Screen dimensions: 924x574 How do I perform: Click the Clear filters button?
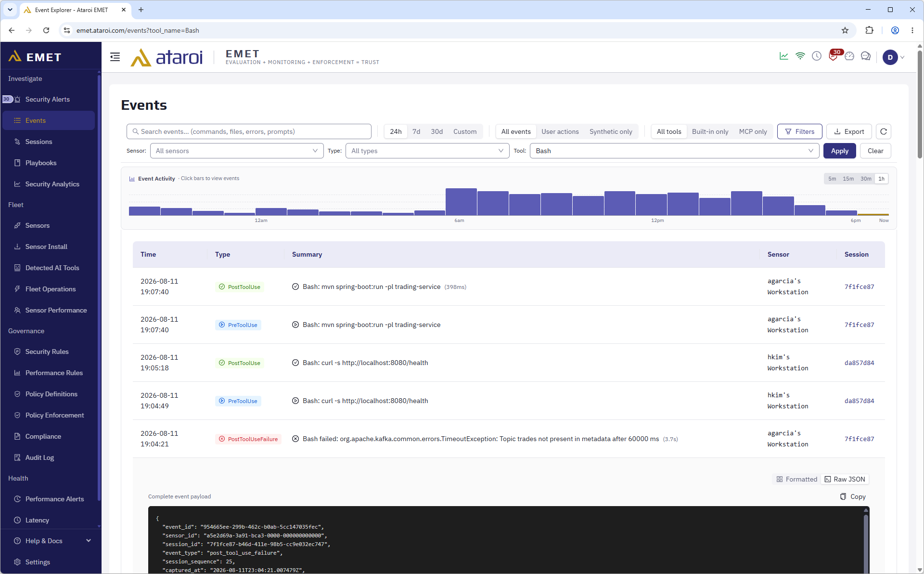point(875,151)
